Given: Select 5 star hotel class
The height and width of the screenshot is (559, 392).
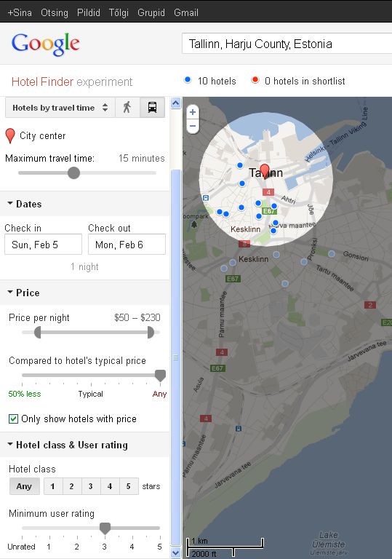Looking at the screenshot, I should [x=128, y=486].
